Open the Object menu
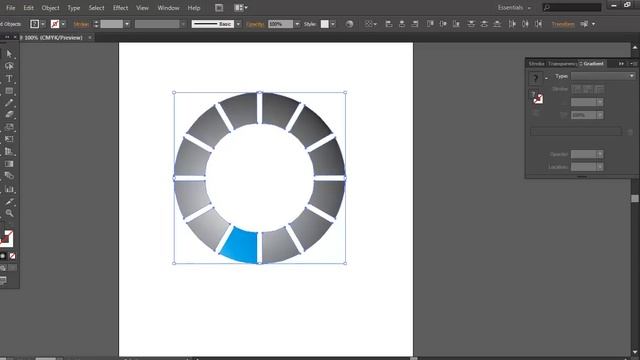640x360 pixels. [x=50, y=8]
